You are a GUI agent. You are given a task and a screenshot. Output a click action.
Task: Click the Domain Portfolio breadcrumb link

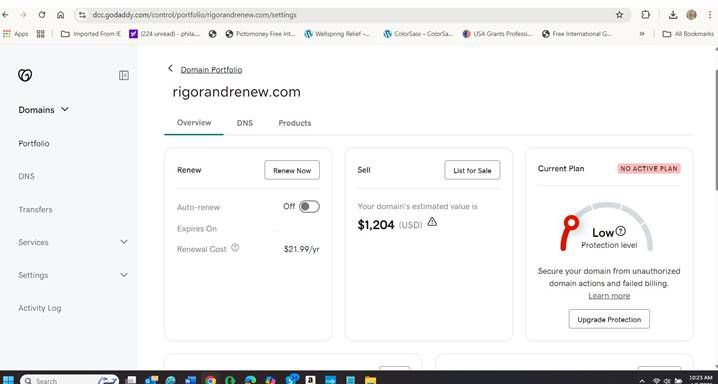pyautogui.click(x=211, y=70)
